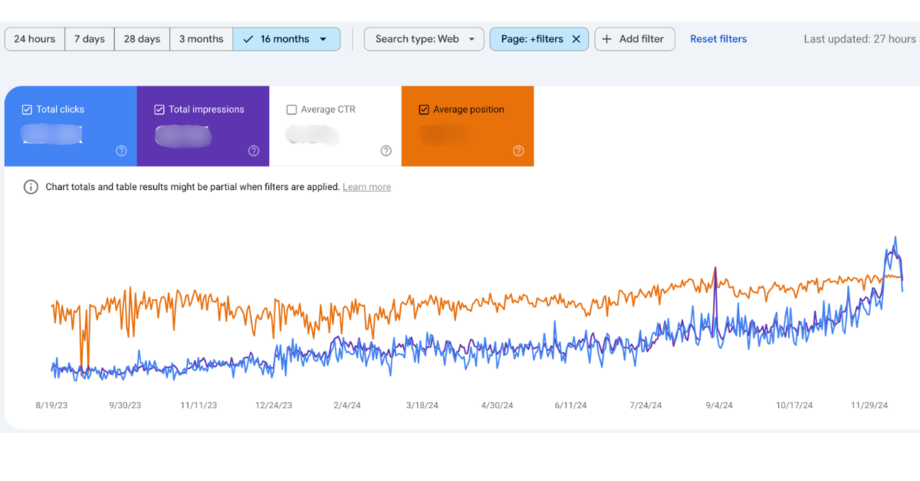920x481 pixels.
Task: Click checkmark icon on 16 months option
Action: pyautogui.click(x=248, y=39)
